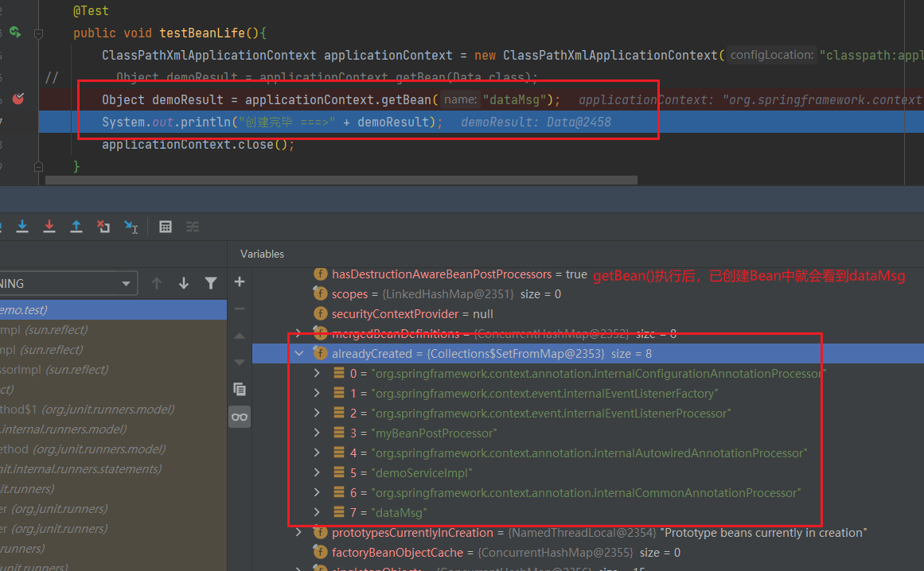Expand the mergedBeanDefinitions variable node
This screenshot has width=924, height=571.
click(299, 333)
